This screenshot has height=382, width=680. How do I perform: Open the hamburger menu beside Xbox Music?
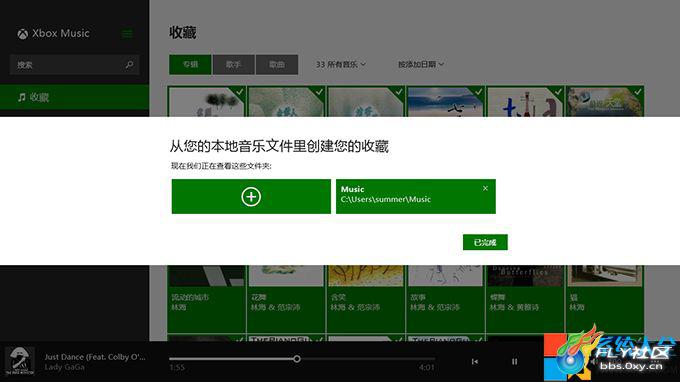point(128,33)
